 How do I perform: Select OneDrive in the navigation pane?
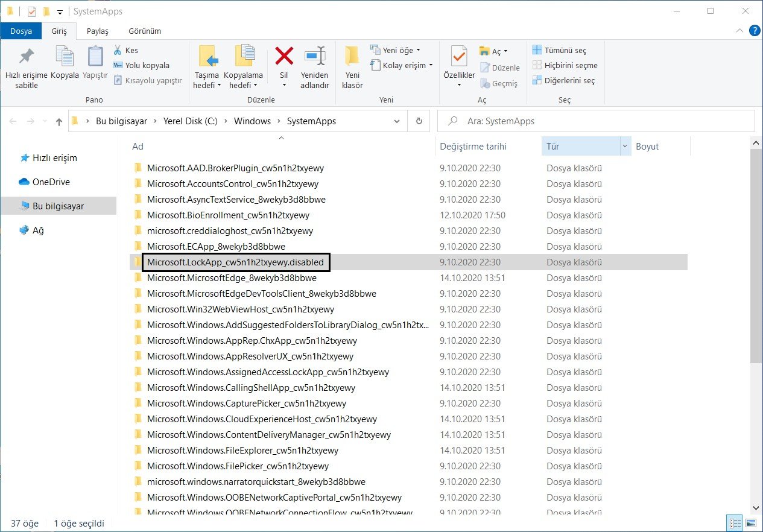[51, 182]
